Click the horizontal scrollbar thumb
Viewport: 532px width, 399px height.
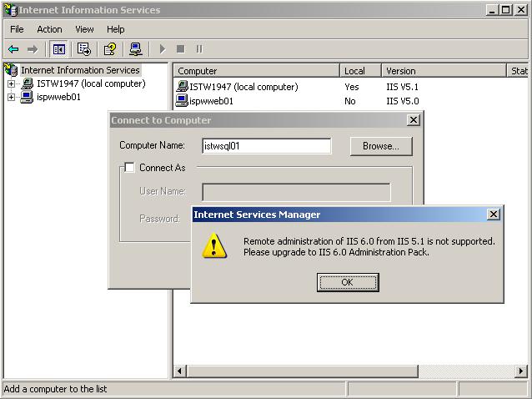302,371
